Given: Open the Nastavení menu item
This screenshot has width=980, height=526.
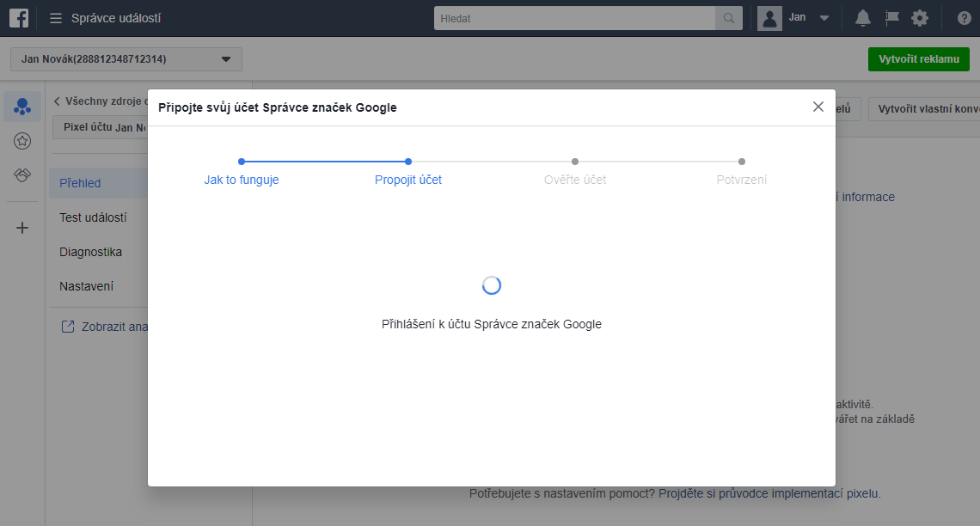Looking at the screenshot, I should point(86,286).
